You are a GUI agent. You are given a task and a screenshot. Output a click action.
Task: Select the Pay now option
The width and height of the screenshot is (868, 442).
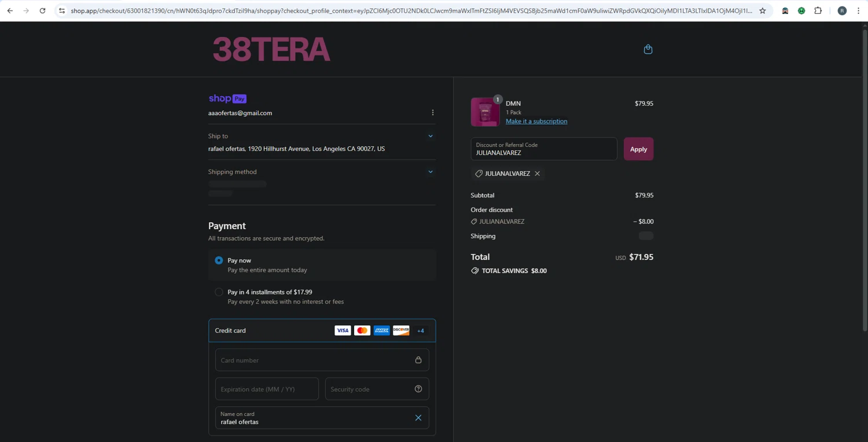click(x=219, y=260)
